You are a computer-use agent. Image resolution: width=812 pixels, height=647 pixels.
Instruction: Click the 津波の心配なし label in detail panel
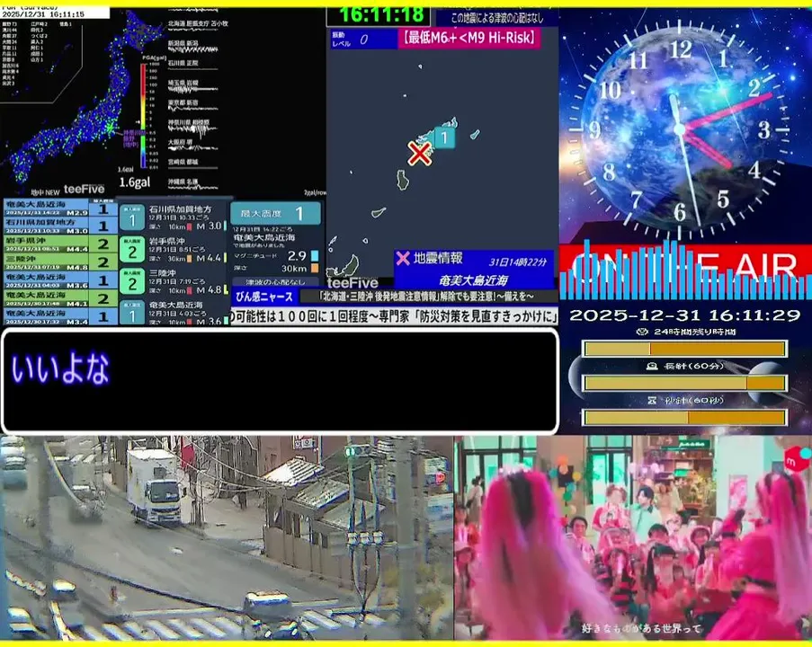point(275,282)
